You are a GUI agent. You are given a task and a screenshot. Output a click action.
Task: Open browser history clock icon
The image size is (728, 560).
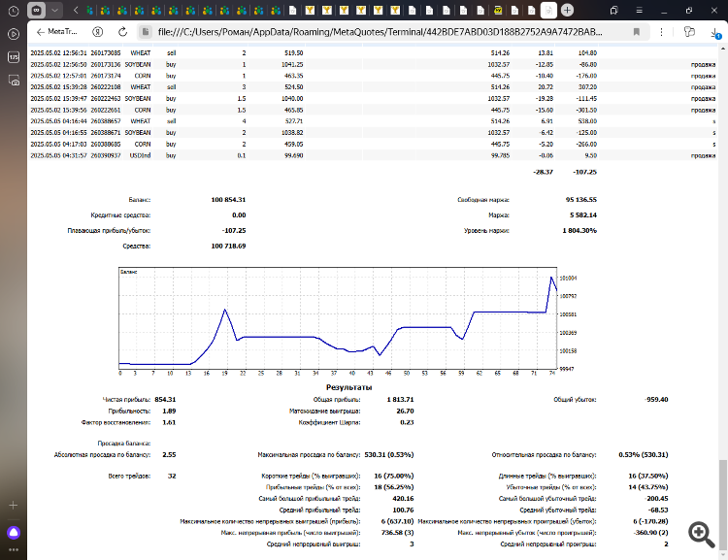point(14,11)
